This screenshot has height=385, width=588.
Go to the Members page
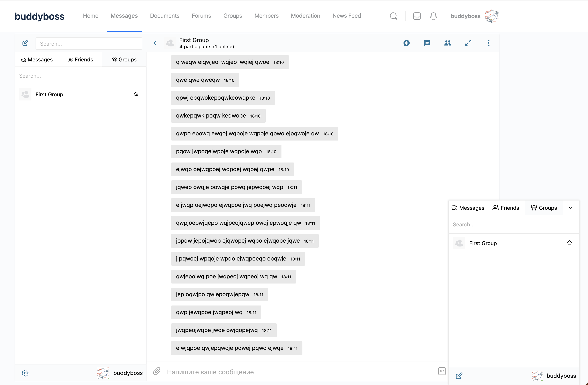coord(266,16)
